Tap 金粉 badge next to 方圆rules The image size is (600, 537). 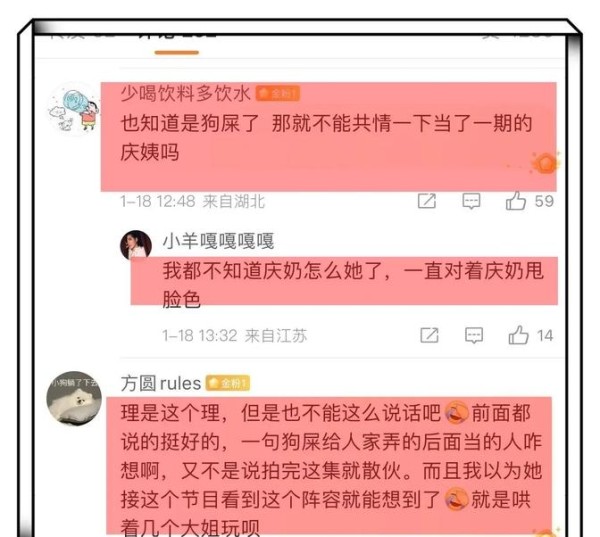(228, 383)
